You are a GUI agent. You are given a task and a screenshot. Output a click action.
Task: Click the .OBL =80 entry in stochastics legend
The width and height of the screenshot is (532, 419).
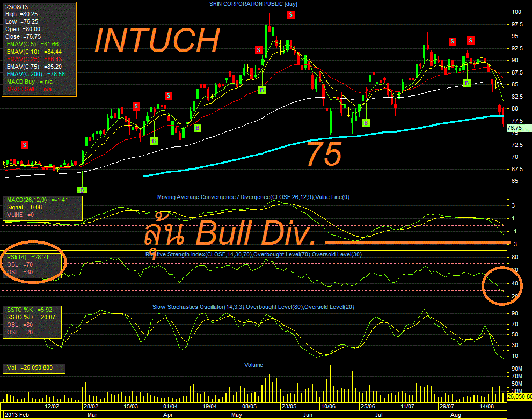tap(19, 325)
